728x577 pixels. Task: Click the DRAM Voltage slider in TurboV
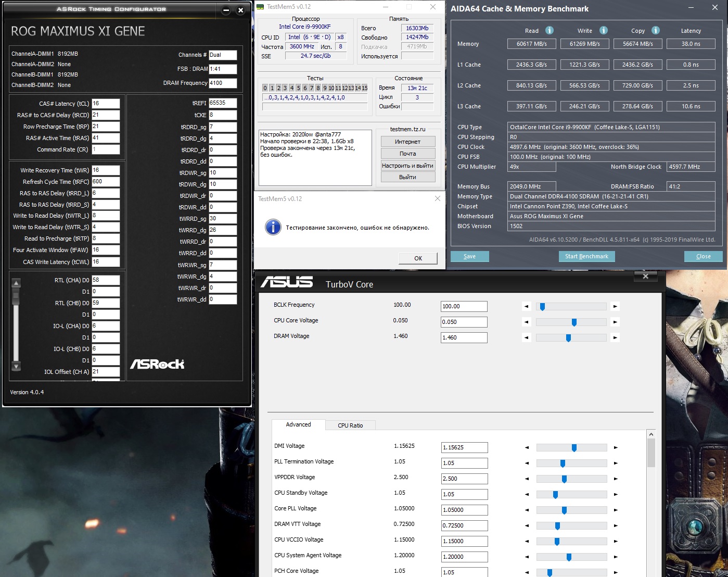[571, 338]
